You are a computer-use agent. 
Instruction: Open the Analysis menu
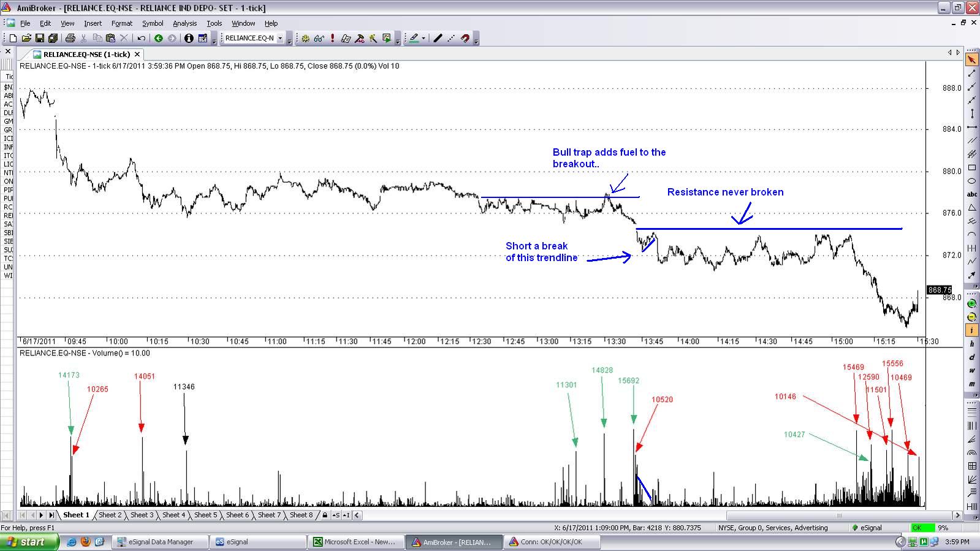pos(184,23)
